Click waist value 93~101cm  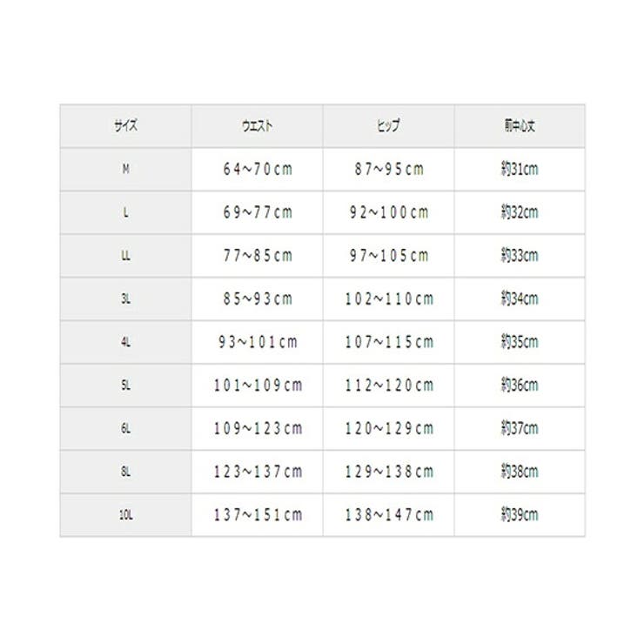point(258,342)
